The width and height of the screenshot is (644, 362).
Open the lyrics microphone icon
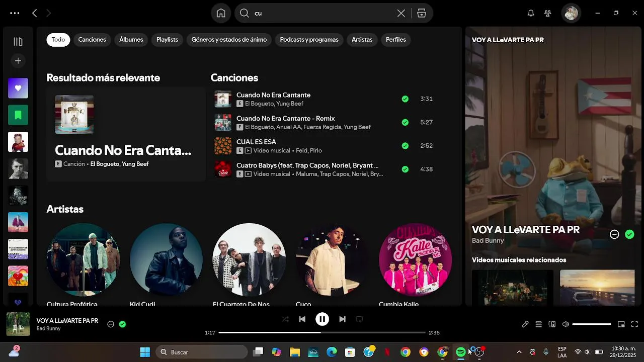525,324
